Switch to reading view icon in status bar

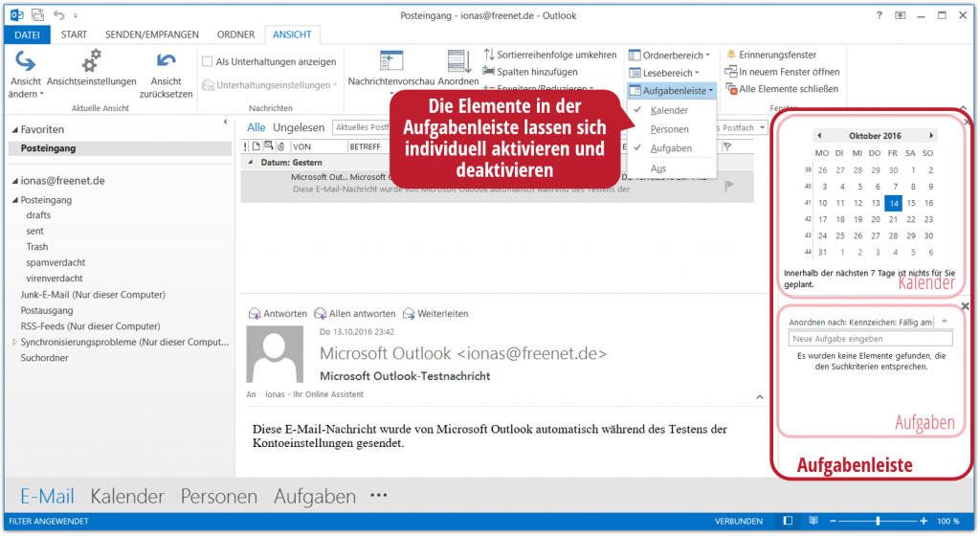point(813,521)
